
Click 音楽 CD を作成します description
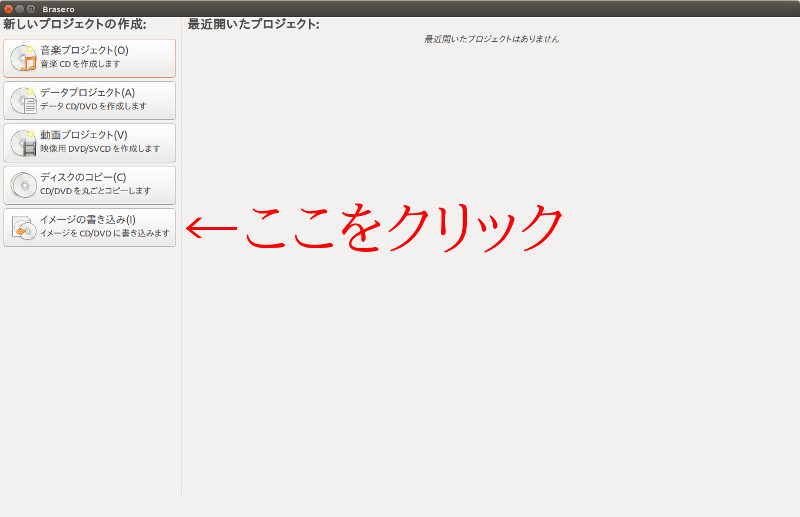[x=80, y=64]
